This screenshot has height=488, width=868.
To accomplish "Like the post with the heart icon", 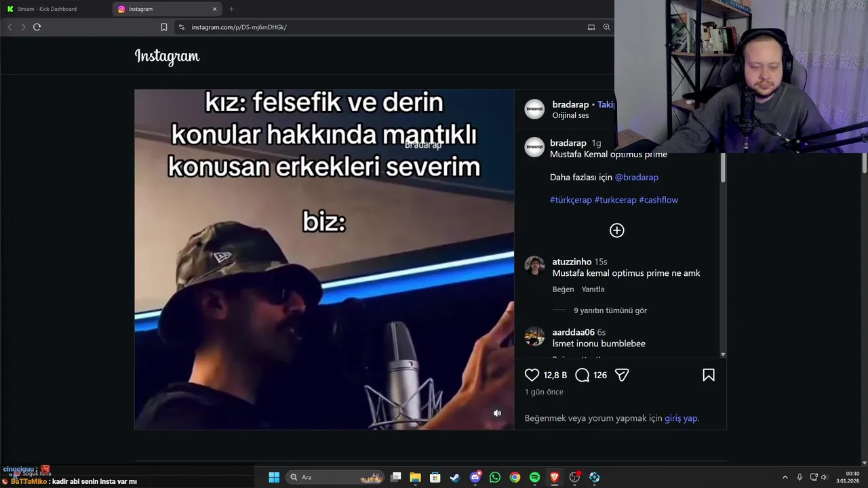I will tap(532, 375).
